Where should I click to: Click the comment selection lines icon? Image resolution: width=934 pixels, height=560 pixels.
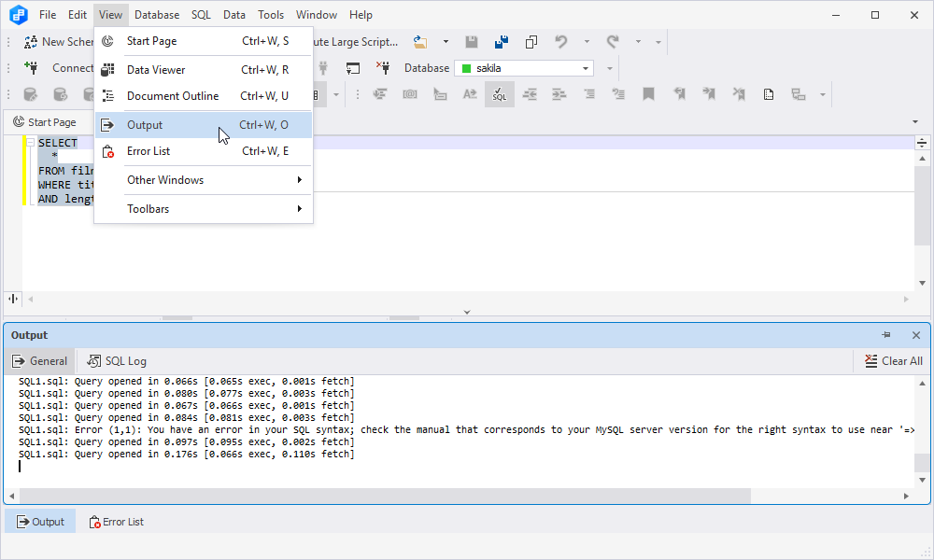[589, 94]
